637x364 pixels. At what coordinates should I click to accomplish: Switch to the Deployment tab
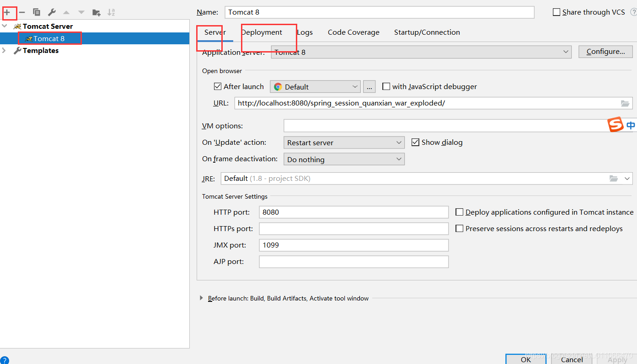[262, 32]
